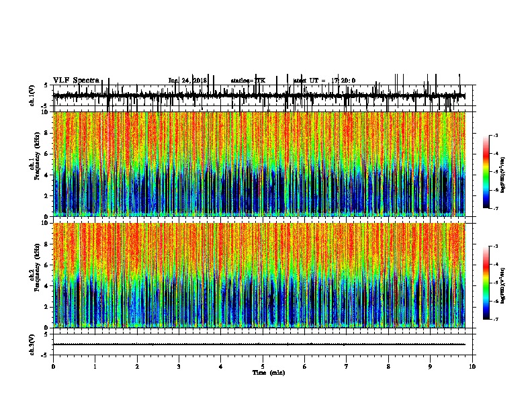The width and height of the screenshot is (532, 411).
Task: Click the time axis tick label "10"
Action: (x=472, y=367)
